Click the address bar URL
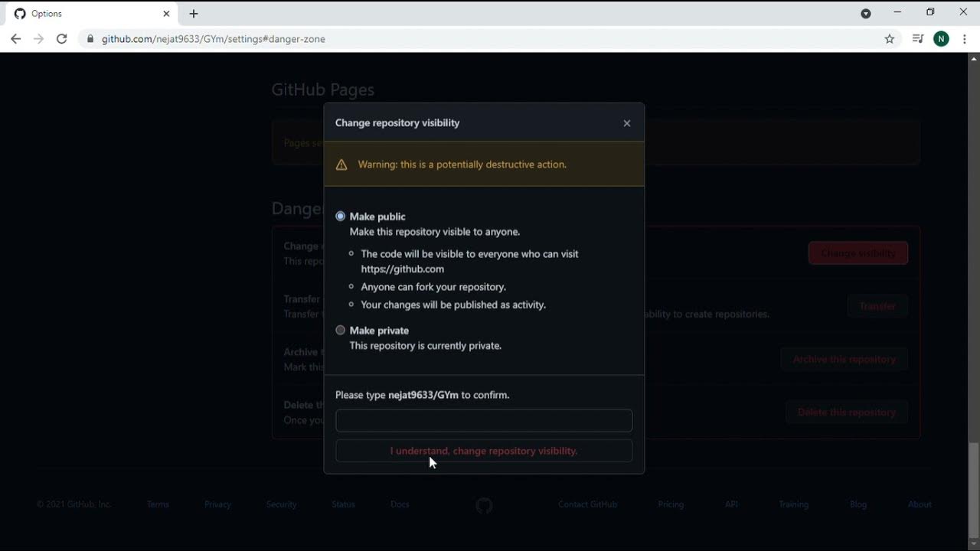The height and width of the screenshot is (551, 980). (x=214, y=39)
